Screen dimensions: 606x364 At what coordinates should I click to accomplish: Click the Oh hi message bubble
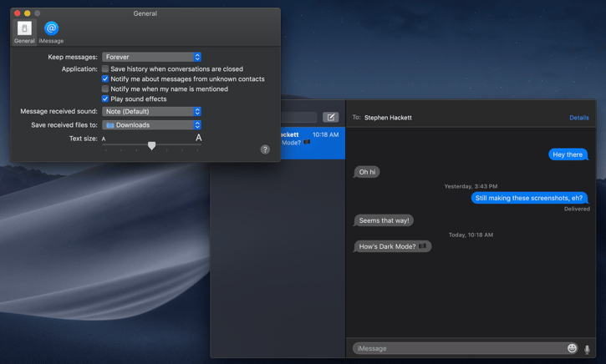point(367,172)
